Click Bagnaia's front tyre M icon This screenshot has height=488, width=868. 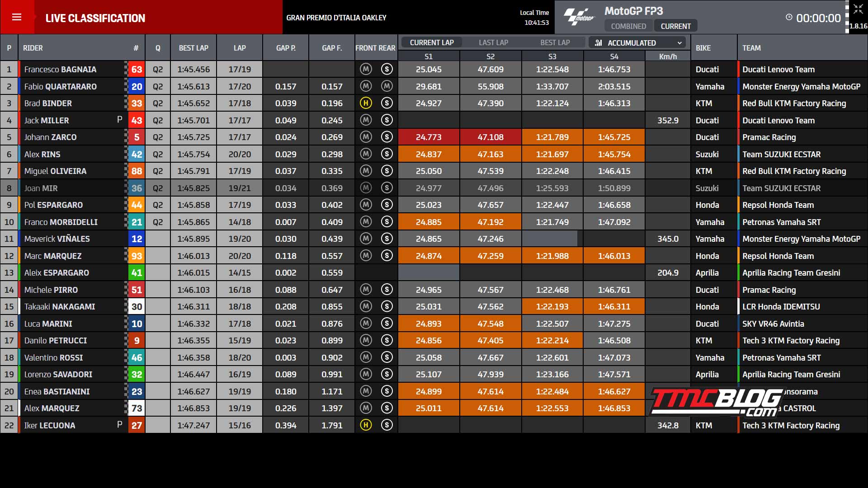366,69
